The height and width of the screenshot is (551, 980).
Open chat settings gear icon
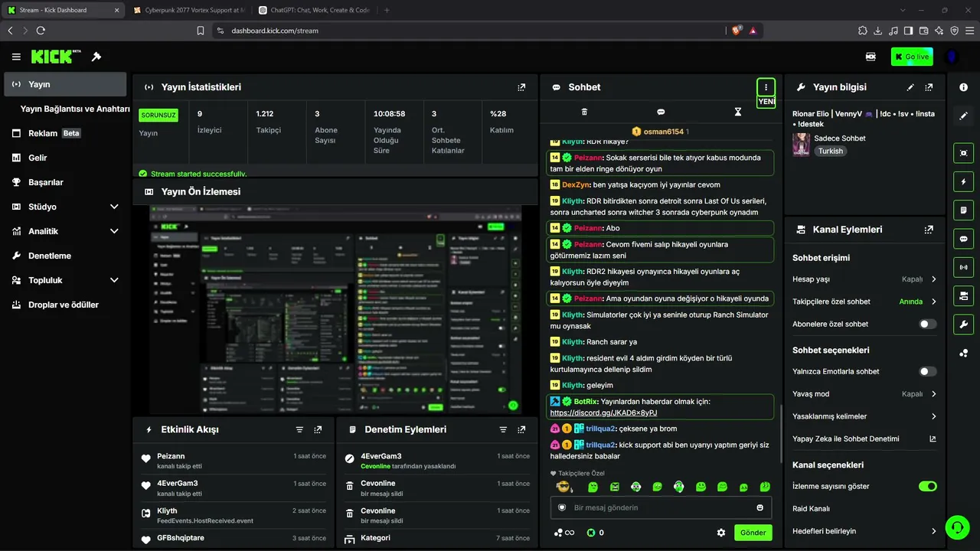click(x=720, y=533)
